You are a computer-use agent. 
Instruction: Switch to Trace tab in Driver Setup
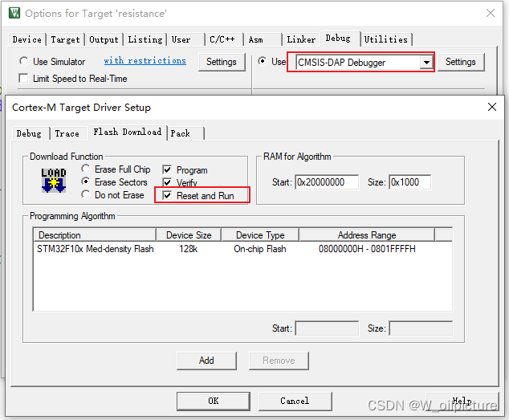point(67,133)
